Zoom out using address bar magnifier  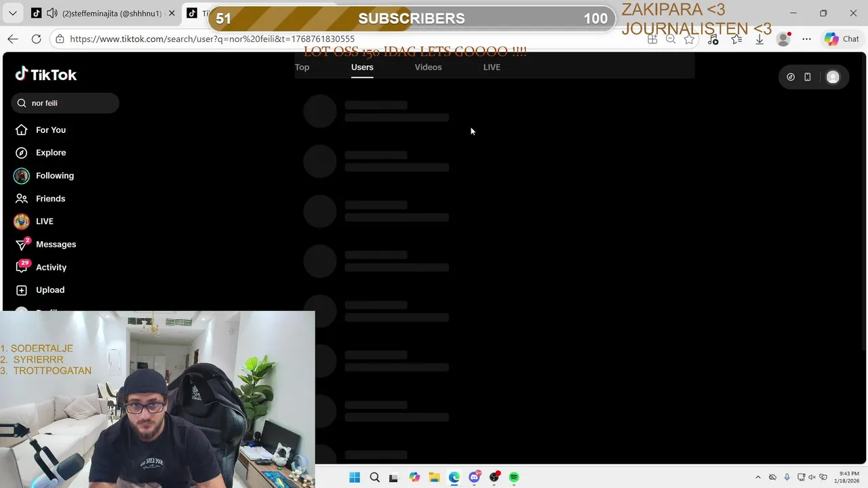click(671, 39)
